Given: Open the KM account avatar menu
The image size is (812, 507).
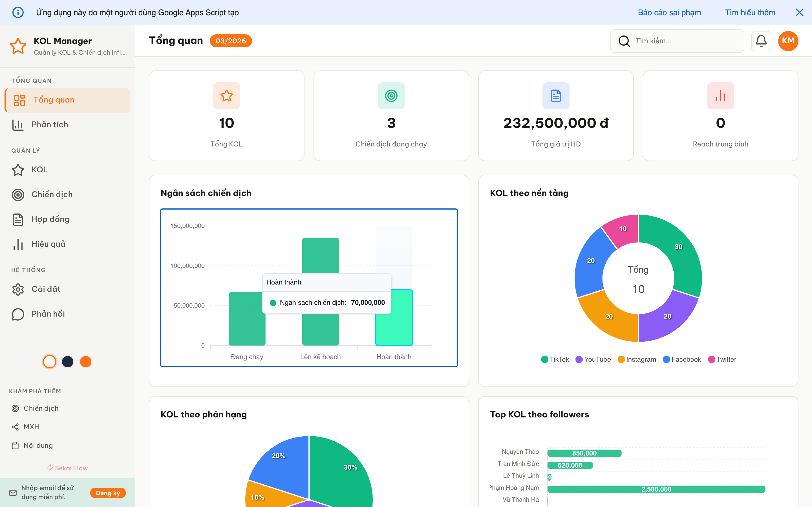Looking at the screenshot, I should [788, 41].
